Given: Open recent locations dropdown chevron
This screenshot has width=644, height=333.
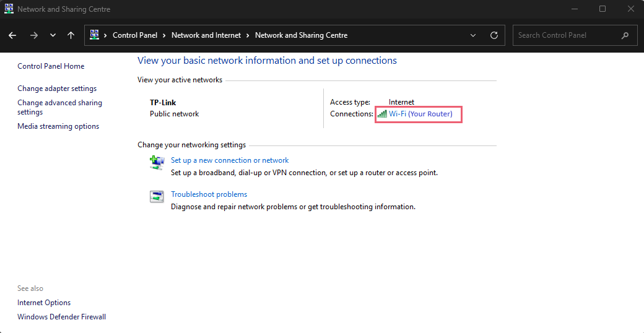Looking at the screenshot, I should pos(53,35).
